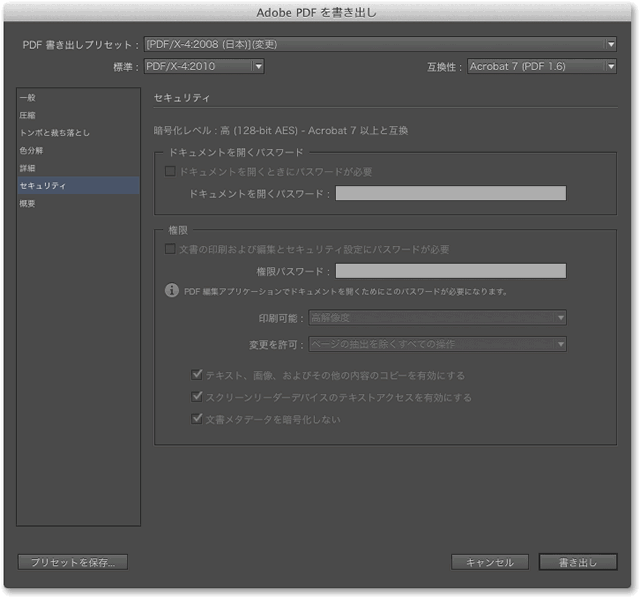
Task: Enable 文書の印刷および編集 password checkbox
Action: (x=171, y=249)
